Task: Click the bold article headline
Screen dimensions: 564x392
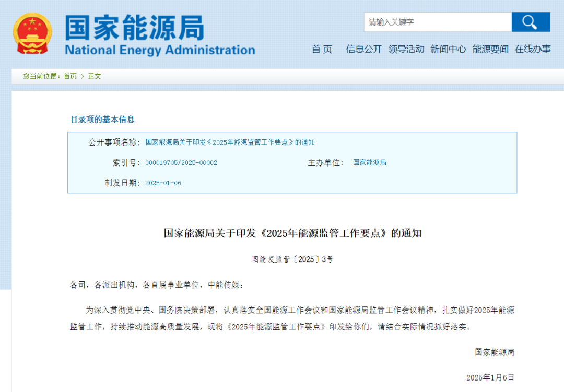Action: click(292, 233)
